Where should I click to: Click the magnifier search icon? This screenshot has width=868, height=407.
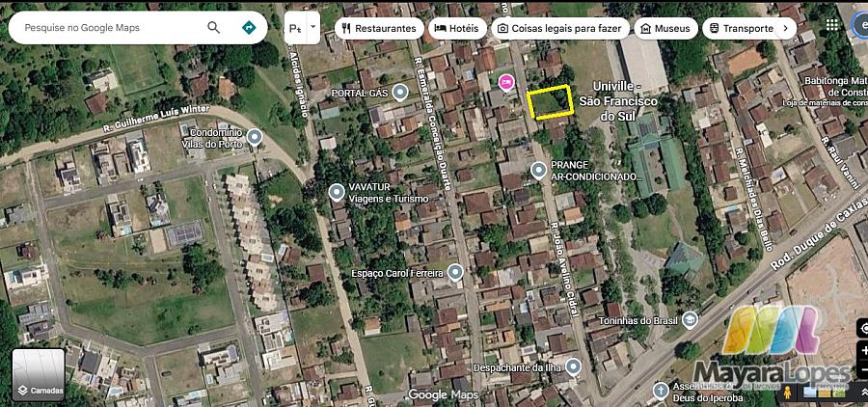[213, 28]
